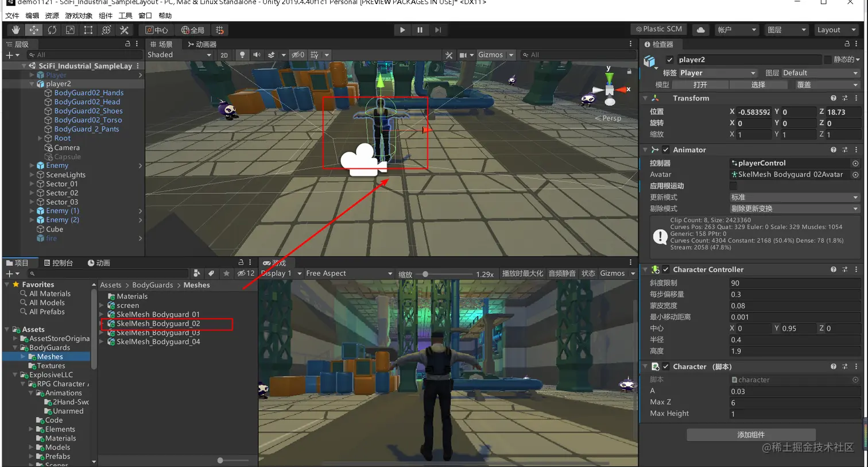Screen dimensions: 868x467
Task: Open the Player tag dropdown in Inspector
Action: (718, 73)
